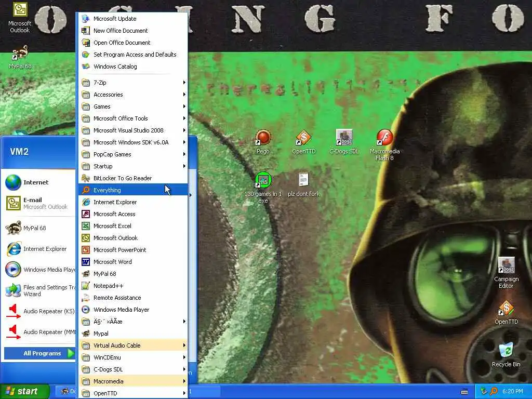Launch Windows Media Player from programs list
532x399 pixels.
133,310
